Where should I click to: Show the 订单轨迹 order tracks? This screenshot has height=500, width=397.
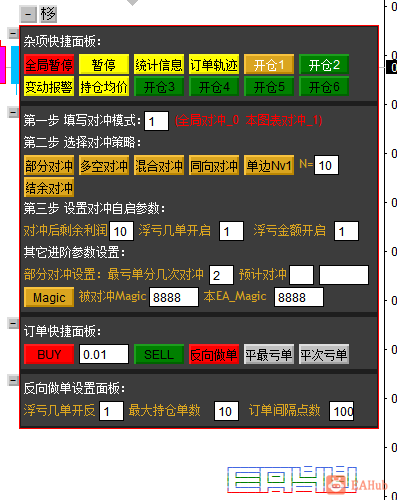click(214, 64)
